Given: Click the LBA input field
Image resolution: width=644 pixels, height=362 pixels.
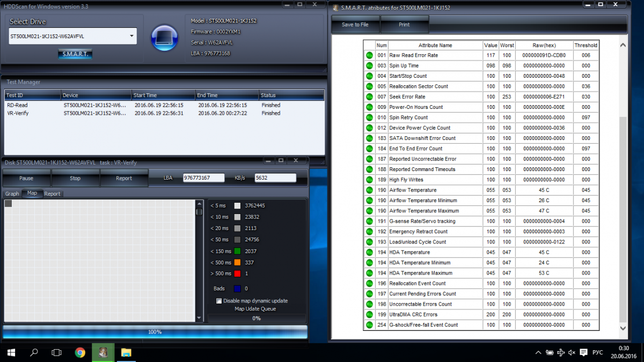Looking at the screenshot, I should pos(203,178).
